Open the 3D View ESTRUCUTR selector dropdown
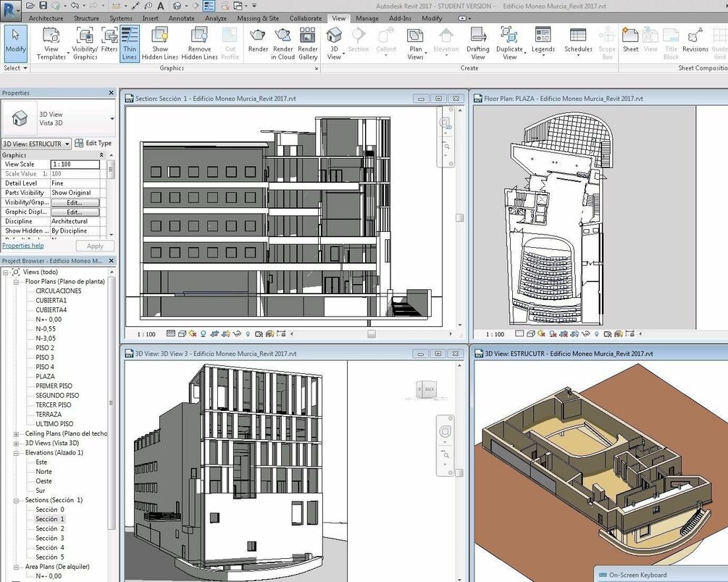Screen dimensions: 728x582 click(x=36, y=144)
